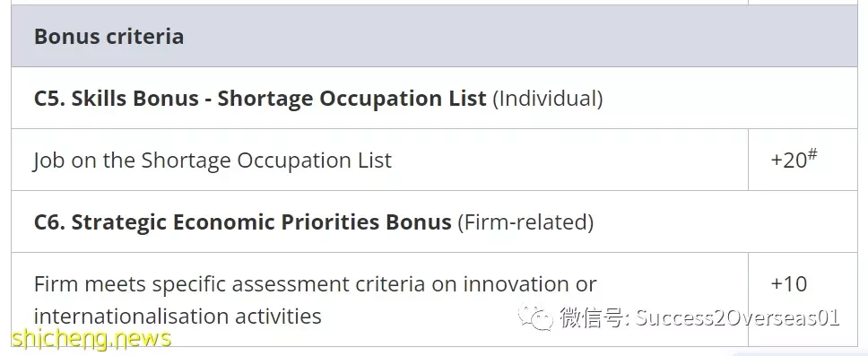Click the (Individual) label
Screen dimensions: 868x356
548,99
